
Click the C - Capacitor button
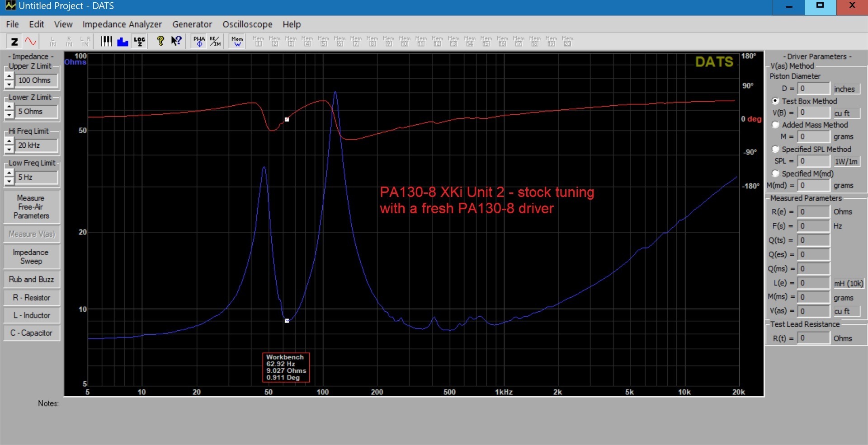pyautogui.click(x=31, y=333)
